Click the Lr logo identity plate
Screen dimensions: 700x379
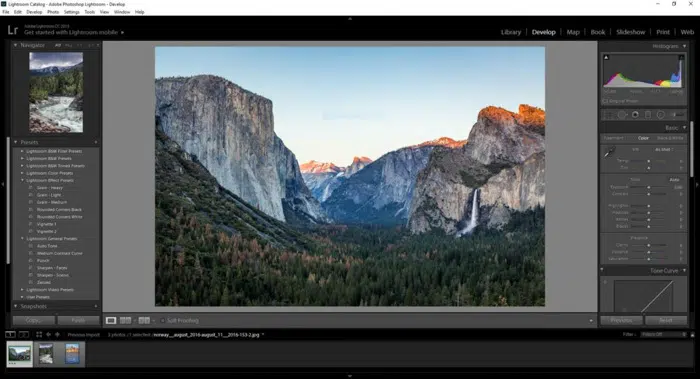point(12,30)
